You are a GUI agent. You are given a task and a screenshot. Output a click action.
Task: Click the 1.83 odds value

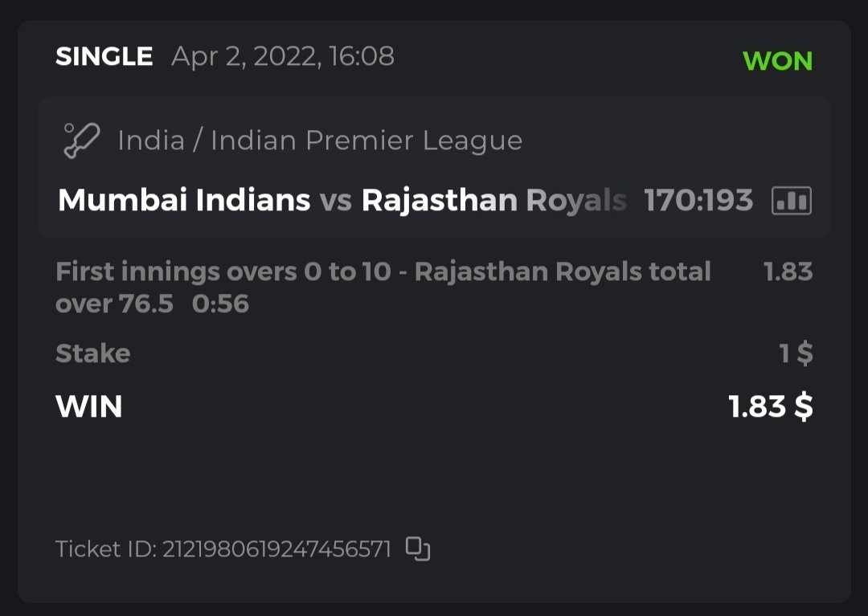point(788,271)
